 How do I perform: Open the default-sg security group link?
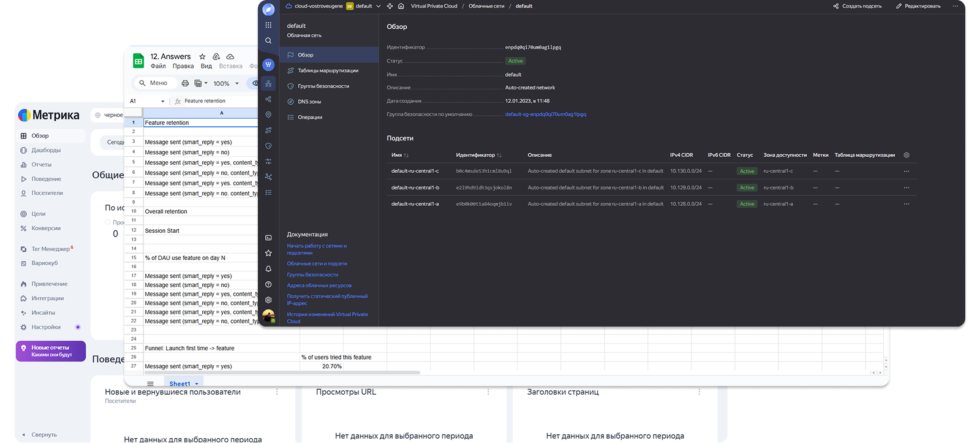tap(545, 115)
